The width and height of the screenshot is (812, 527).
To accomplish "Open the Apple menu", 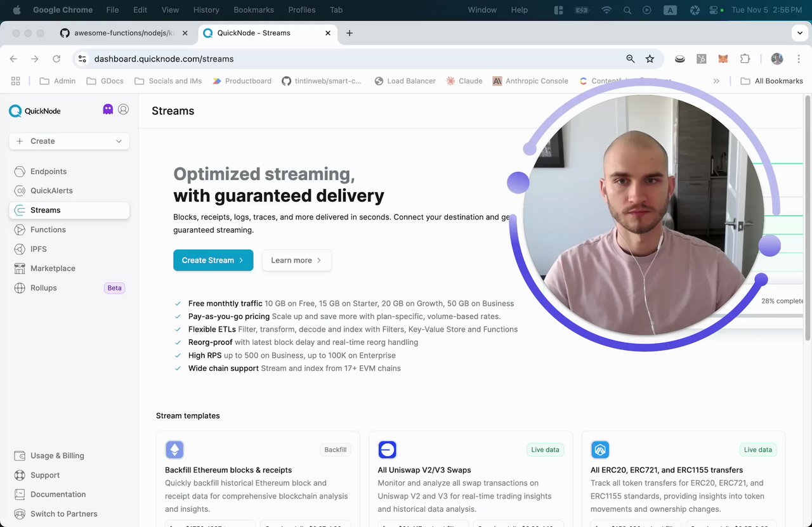I will pyautogui.click(x=16, y=10).
